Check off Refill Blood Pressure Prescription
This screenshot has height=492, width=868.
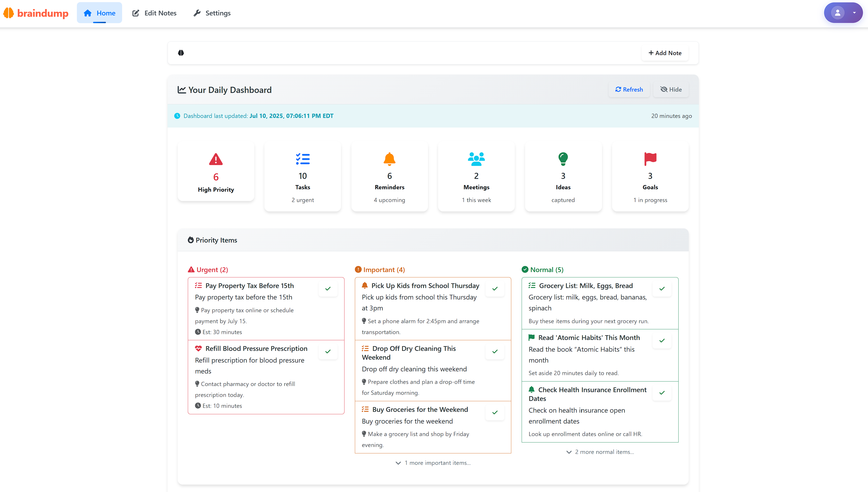click(x=328, y=351)
